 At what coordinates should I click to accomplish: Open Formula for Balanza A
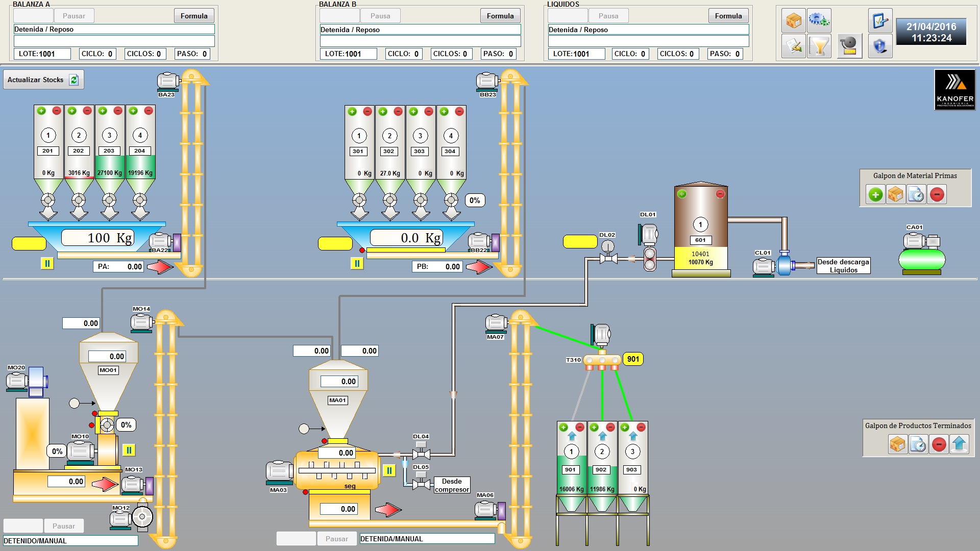pyautogui.click(x=194, y=16)
